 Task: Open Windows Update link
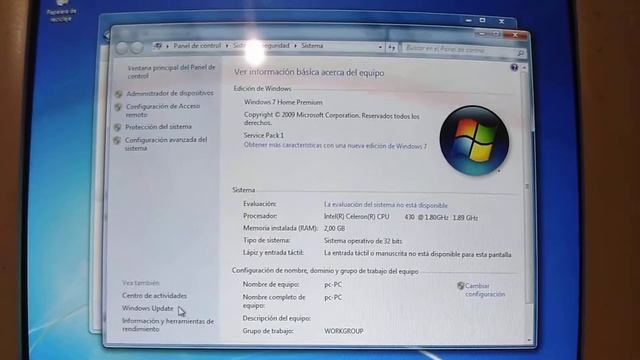pos(148,308)
